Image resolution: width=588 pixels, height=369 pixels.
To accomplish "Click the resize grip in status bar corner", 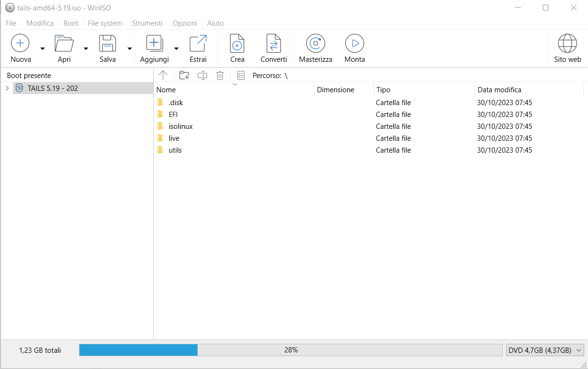I will (x=584, y=365).
